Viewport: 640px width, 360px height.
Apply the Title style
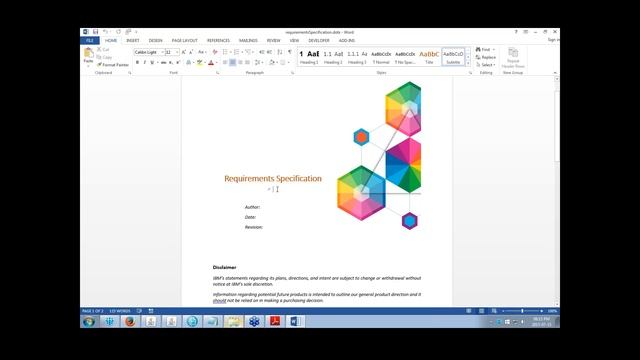coord(429,57)
